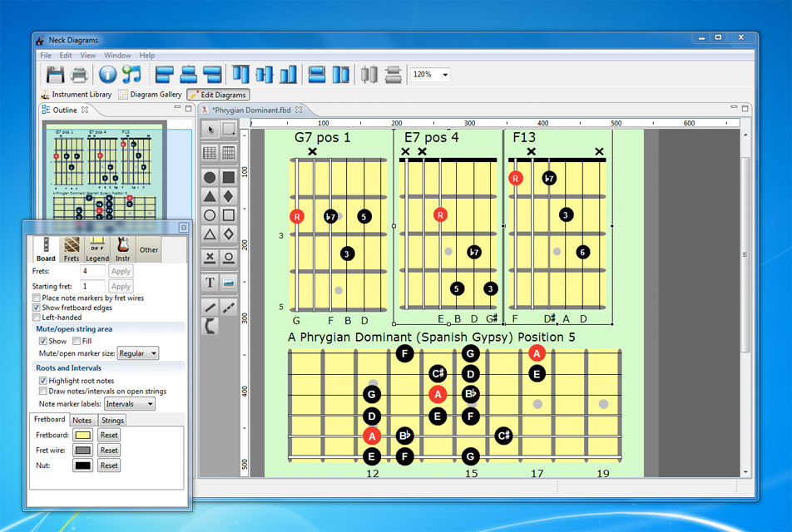Viewport: 792px width, 532px height.
Task: Enable Draw notes/intervals on open strings
Action: point(43,392)
